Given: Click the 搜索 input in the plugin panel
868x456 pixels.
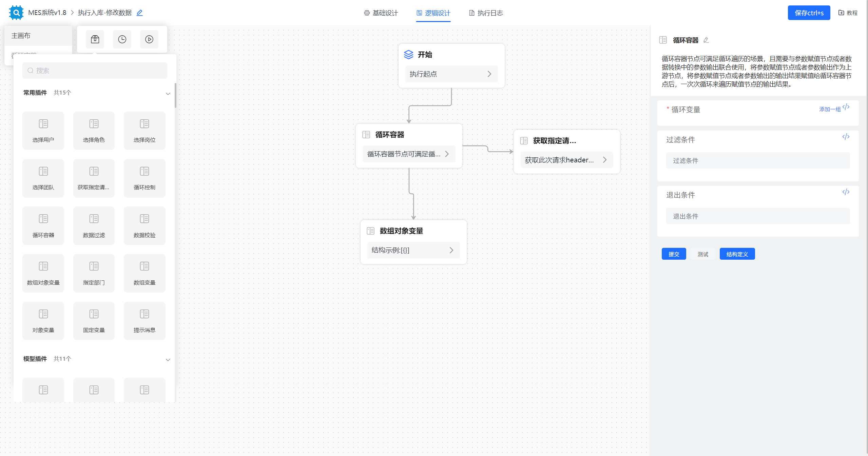Looking at the screenshot, I should [94, 71].
